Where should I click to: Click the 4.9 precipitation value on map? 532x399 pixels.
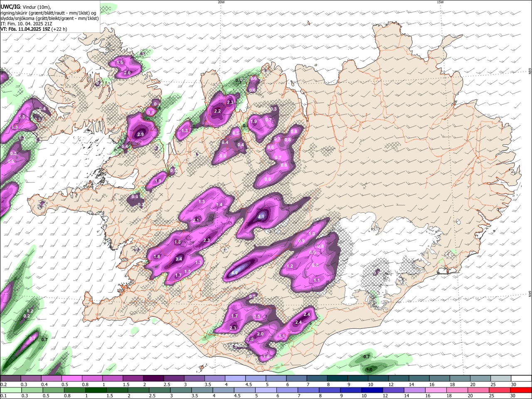[234, 273]
